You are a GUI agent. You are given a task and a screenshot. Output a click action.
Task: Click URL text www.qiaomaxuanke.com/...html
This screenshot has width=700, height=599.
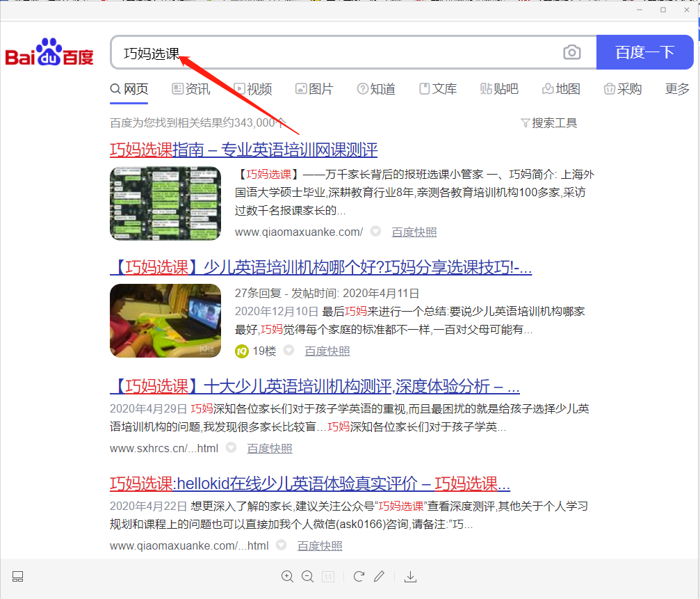[189, 545]
